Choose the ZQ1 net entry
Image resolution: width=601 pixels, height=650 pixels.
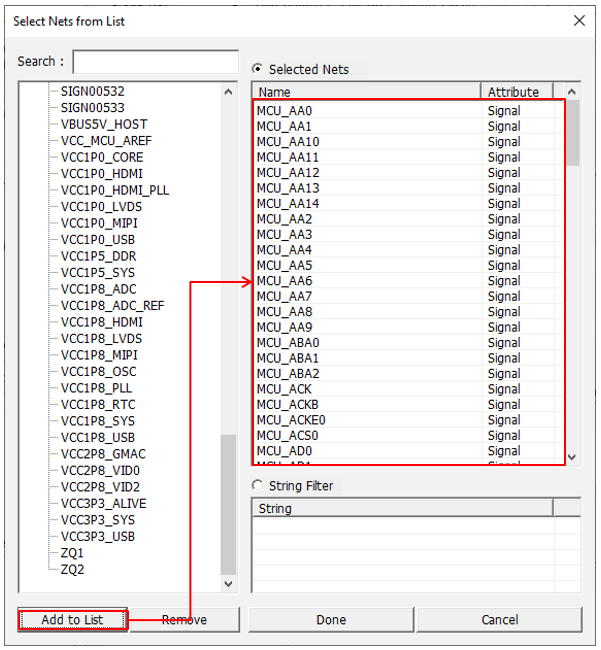point(72,553)
